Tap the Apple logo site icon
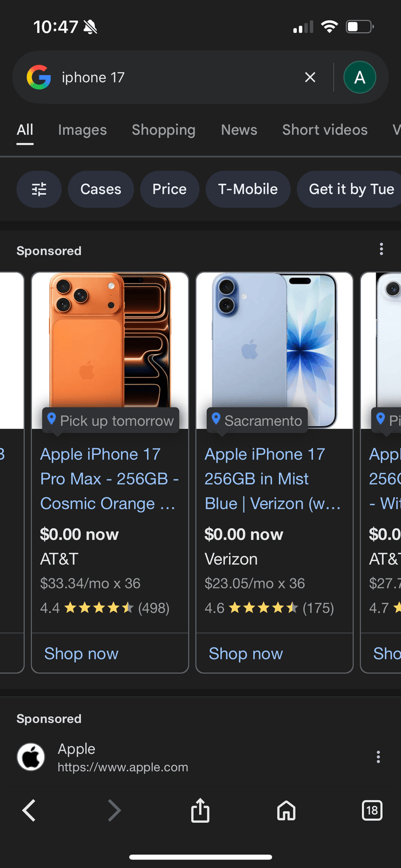The height and width of the screenshot is (868, 401). click(x=31, y=757)
